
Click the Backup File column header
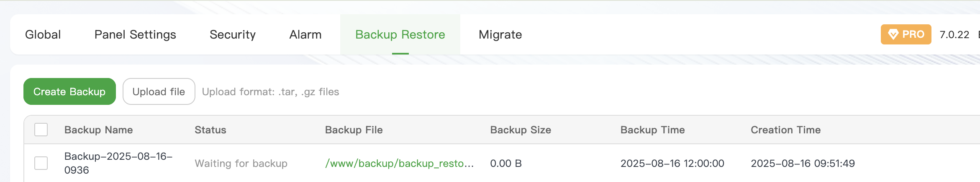click(354, 130)
